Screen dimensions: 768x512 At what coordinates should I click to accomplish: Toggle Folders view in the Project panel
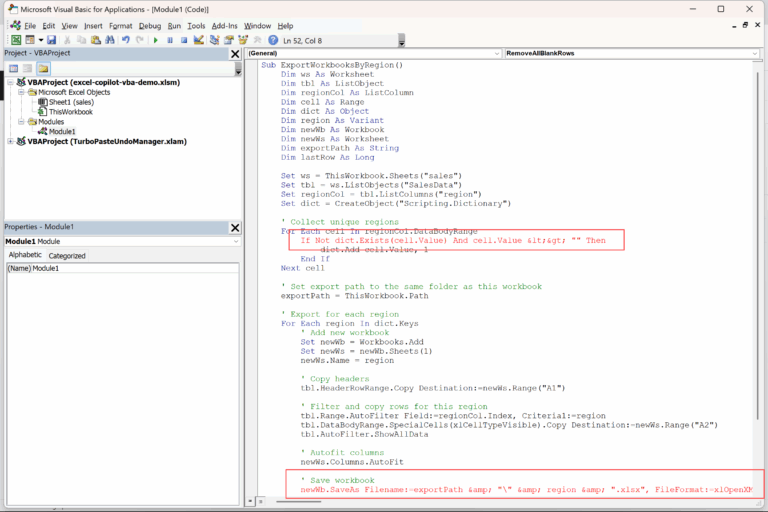click(x=43, y=69)
